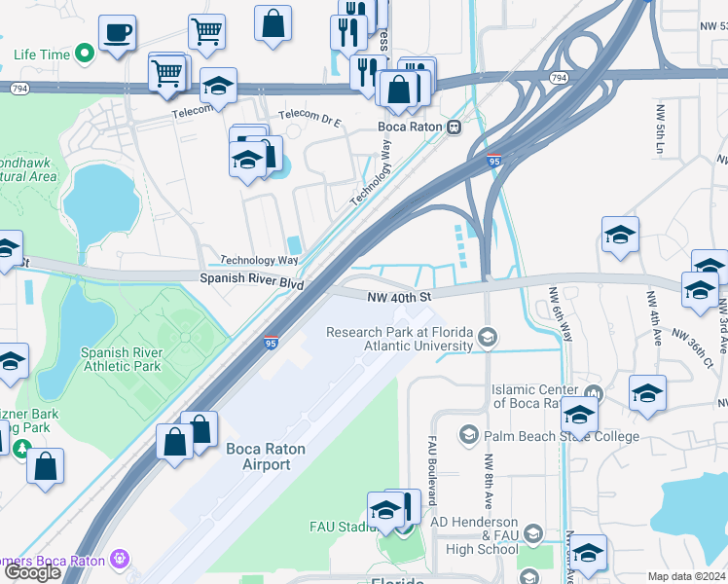Viewport: 728px width, 584px height.
Task: Click the Spanish River Blvd road label
Action: tap(252, 280)
